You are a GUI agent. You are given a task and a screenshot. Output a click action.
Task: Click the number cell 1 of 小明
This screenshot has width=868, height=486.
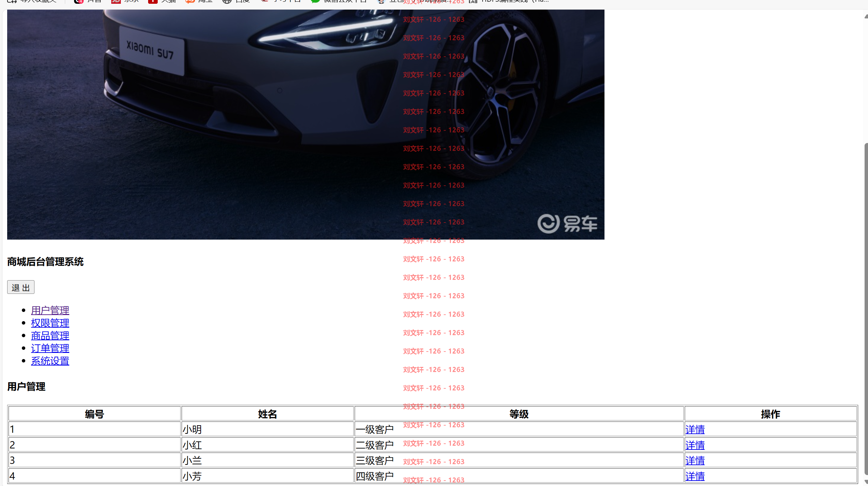tap(95, 429)
